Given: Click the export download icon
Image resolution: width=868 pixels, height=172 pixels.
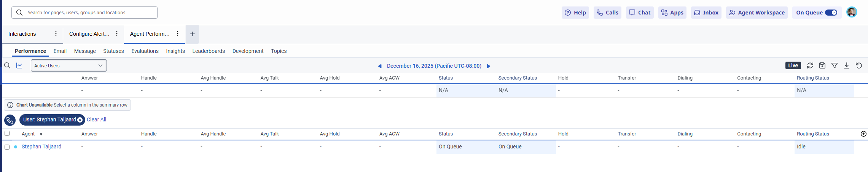Looking at the screenshot, I should (x=847, y=65).
